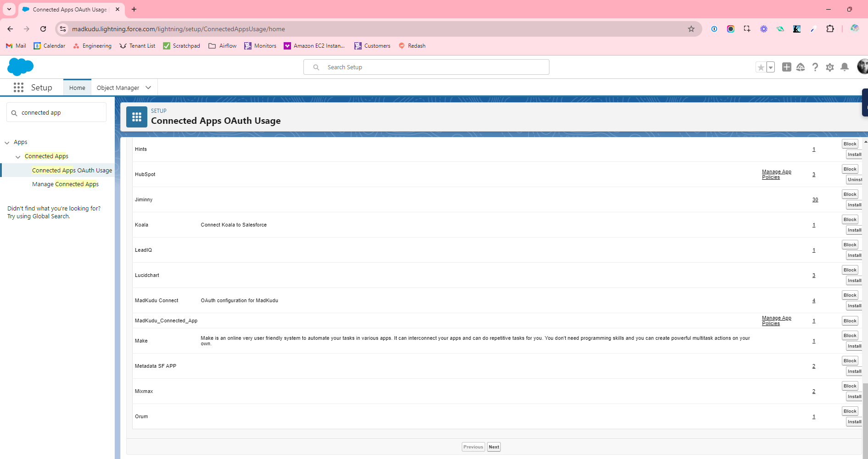The image size is (868, 459).
Task: Select the MadKudu Connect app name
Action: 157,300
